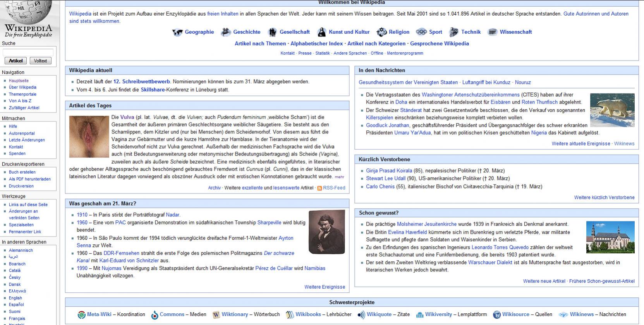Open the Gesprochene Wikipedia link
Screen dimensions: 644x325
tap(440, 44)
